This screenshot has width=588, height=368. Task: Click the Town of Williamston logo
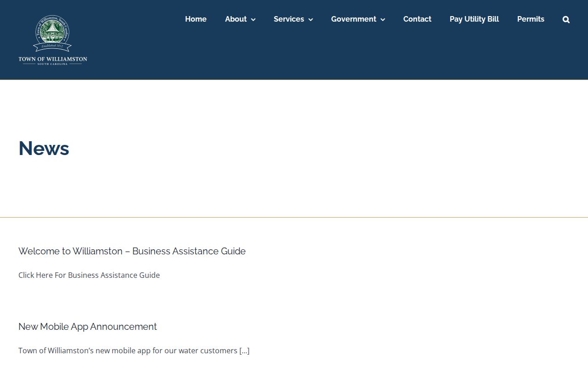(x=53, y=40)
